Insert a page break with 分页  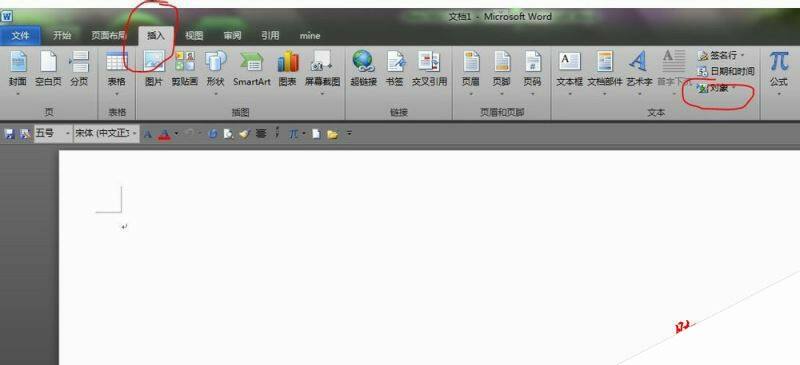tap(79, 69)
